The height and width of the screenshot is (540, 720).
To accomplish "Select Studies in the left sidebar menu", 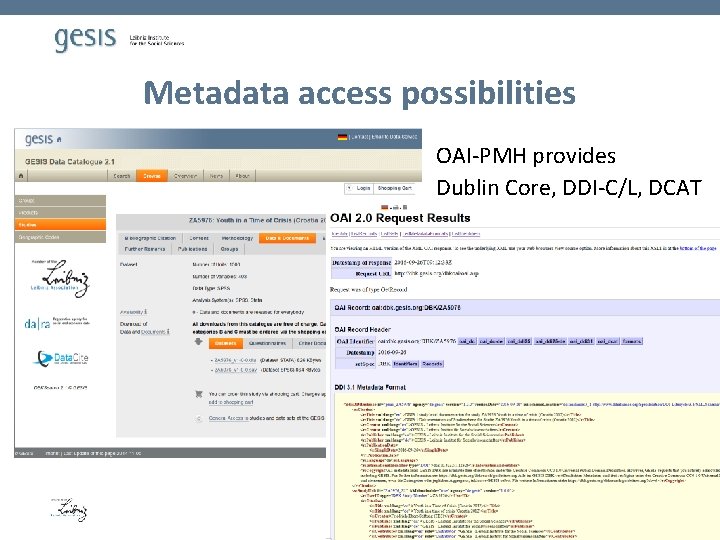I will [x=60, y=225].
